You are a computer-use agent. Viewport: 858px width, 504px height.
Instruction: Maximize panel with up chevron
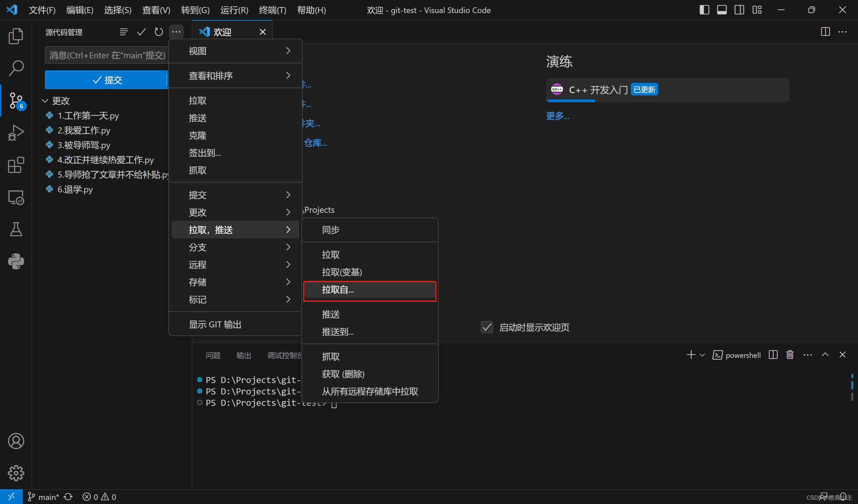pyautogui.click(x=825, y=355)
